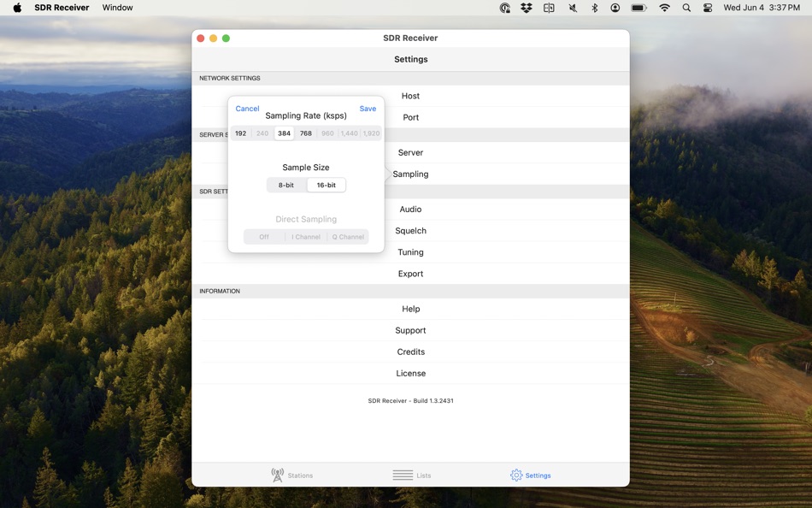Screen dimensions: 812x508
Task: Select 768 ksps sampling rate
Action: pyautogui.click(x=306, y=133)
